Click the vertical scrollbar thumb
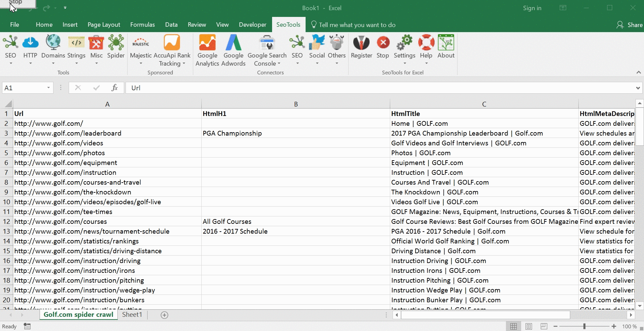 640,126
